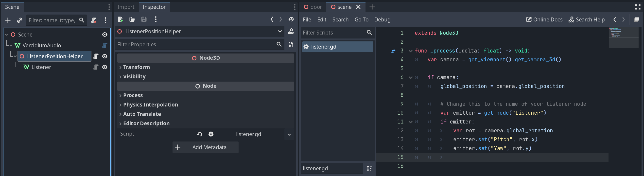Toggle distraction-free mode icon
644x176 pixels.
[x=638, y=7]
